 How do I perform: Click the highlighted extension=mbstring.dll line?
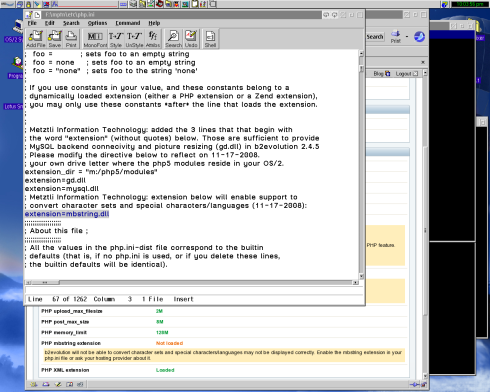tap(67, 214)
